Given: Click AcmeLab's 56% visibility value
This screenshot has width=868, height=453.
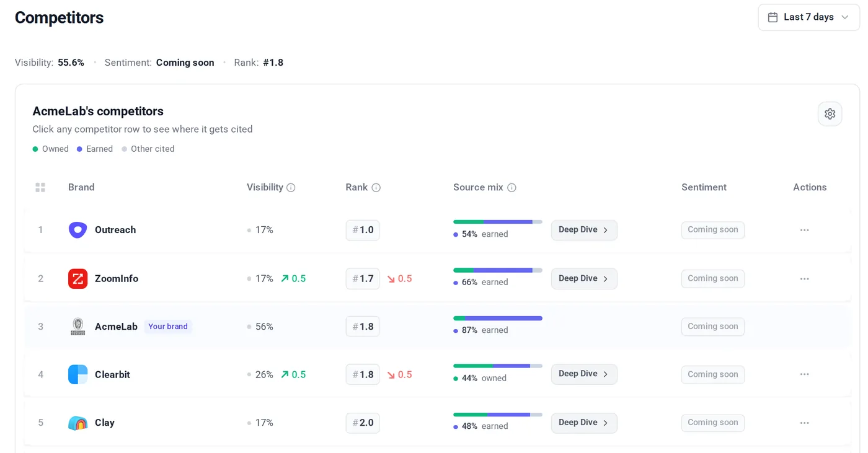Looking at the screenshot, I should pyautogui.click(x=264, y=327).
